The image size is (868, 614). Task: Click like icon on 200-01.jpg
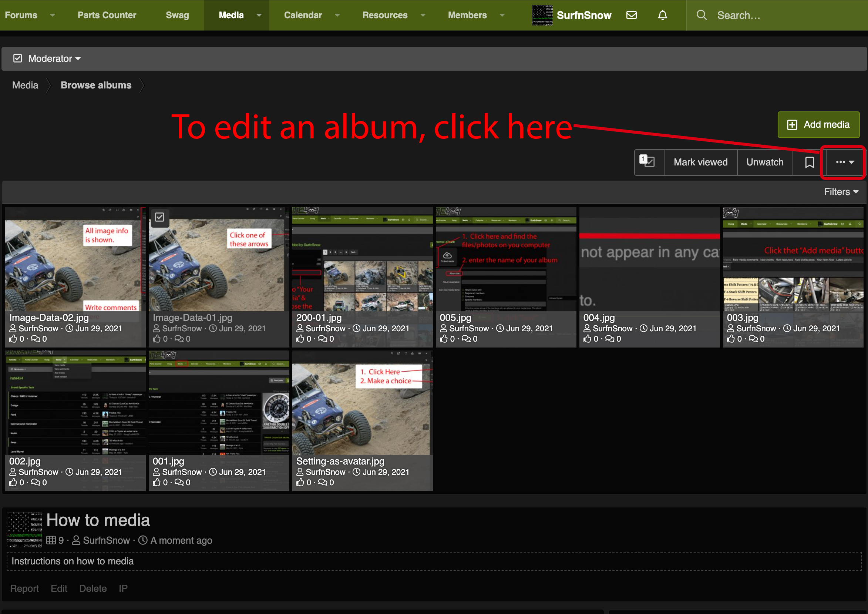coord(300,339)
